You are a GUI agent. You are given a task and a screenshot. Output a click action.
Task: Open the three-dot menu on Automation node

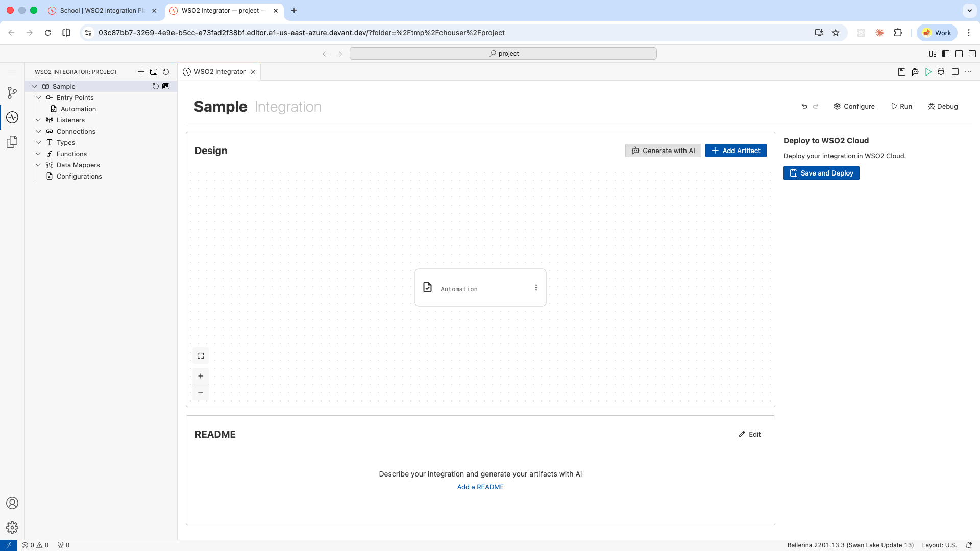536,288
